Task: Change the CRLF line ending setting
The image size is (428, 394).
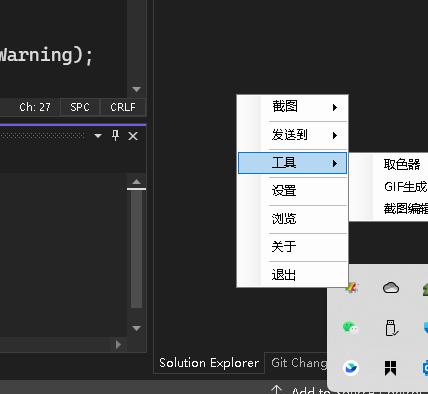Action: coord(123,107)
